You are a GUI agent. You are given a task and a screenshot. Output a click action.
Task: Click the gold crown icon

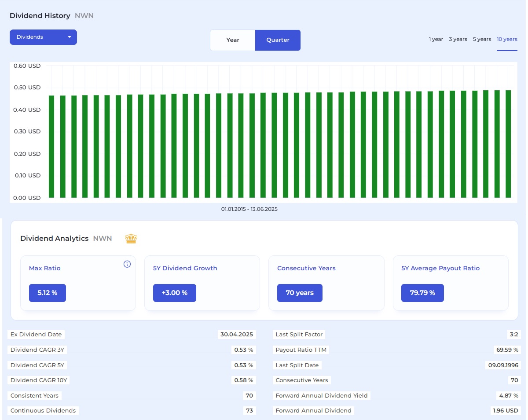point(131,239)
